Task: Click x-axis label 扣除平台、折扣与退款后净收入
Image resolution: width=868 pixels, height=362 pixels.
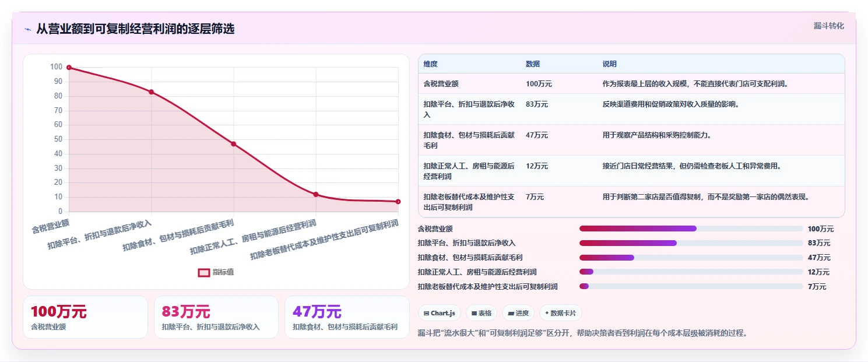Action: tap(100, 235)
